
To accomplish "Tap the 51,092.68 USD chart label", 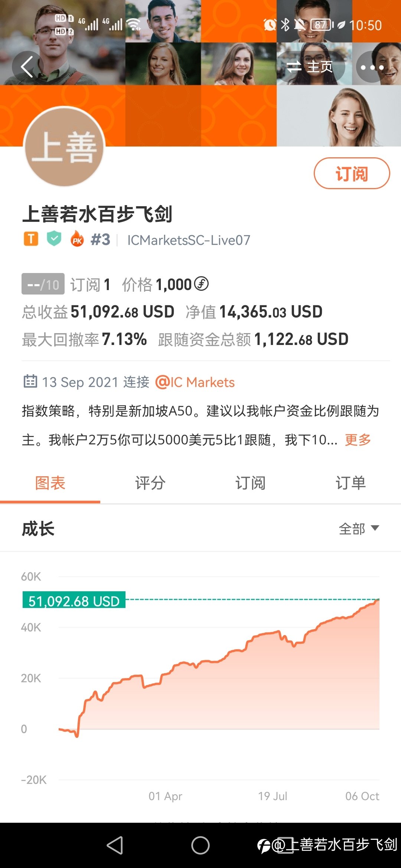I will 74,600.
